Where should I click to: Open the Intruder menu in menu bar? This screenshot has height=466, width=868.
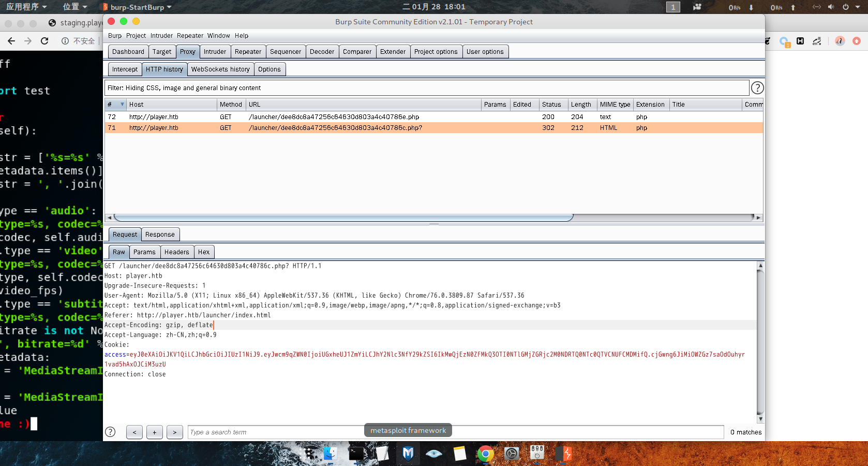point(161,36)
